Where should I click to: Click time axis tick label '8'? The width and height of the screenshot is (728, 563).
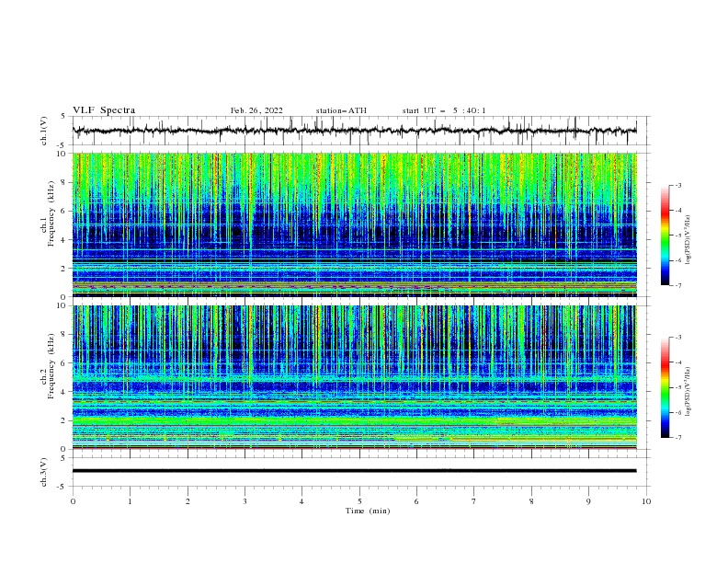pyautogui.click(x=531, y=501)
